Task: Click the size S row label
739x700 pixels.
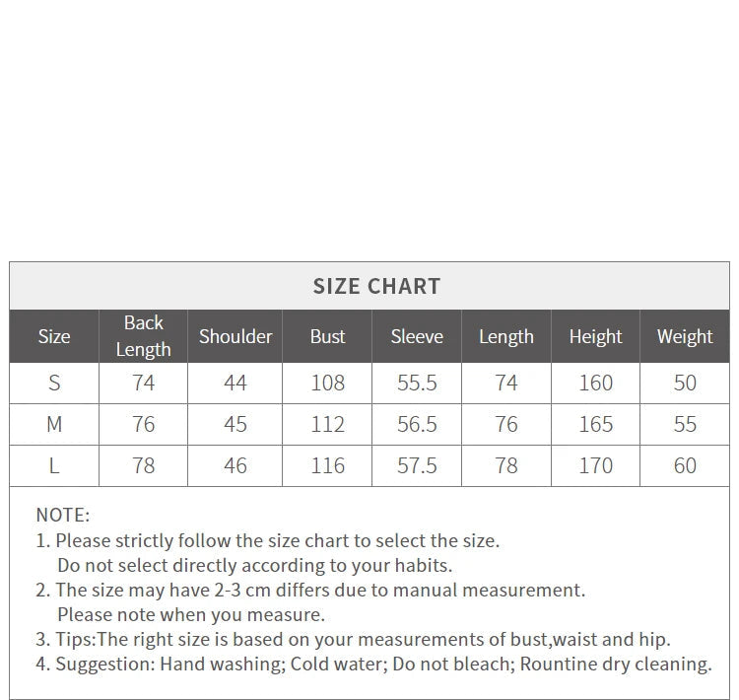Action: click(54, 383)
